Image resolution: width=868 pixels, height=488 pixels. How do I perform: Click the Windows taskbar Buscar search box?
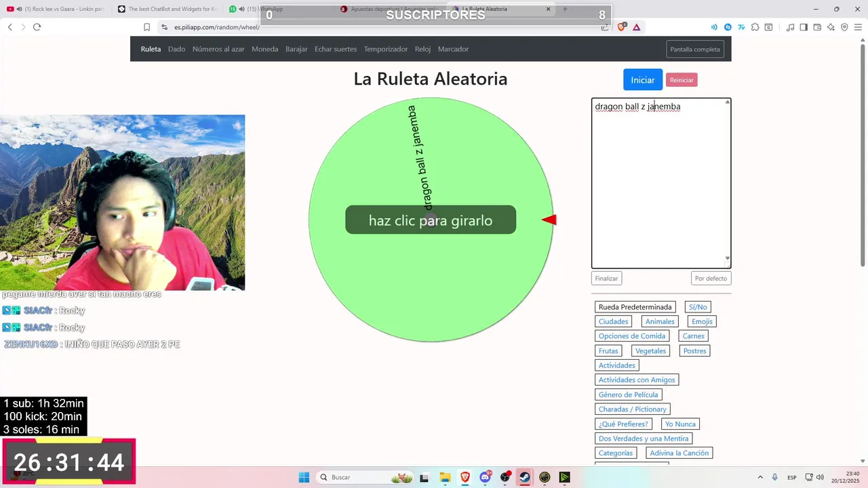click(x=365, y=477)
